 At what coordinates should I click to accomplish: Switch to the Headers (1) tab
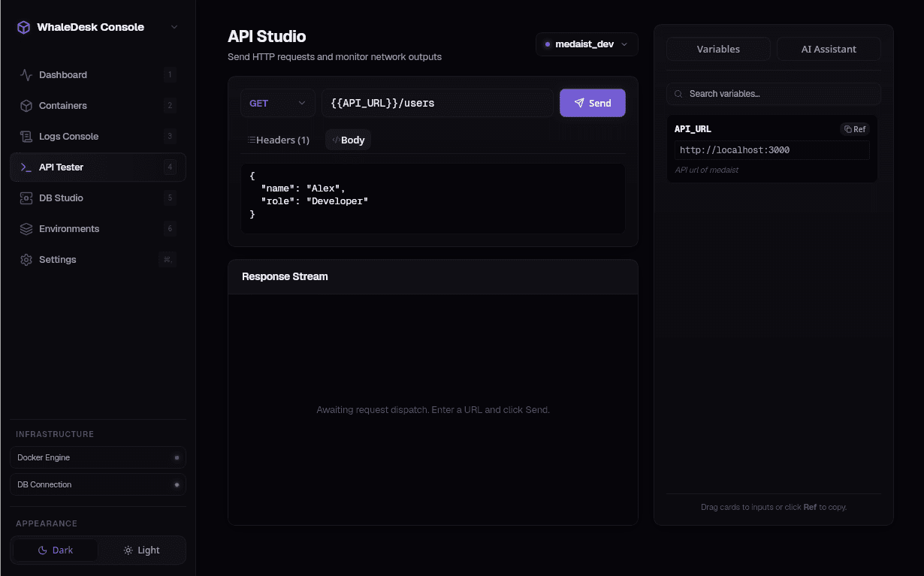(279, 140)
